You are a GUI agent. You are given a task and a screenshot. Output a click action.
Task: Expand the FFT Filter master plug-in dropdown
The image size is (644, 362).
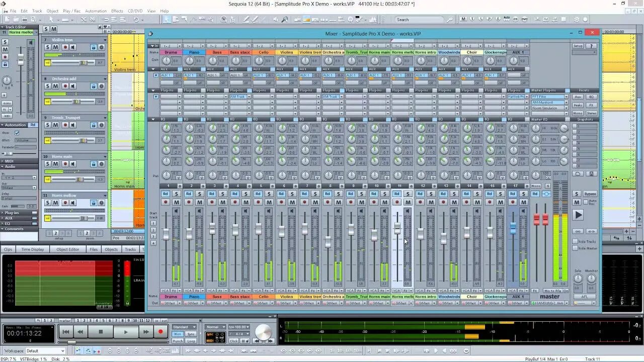point(566,97)
